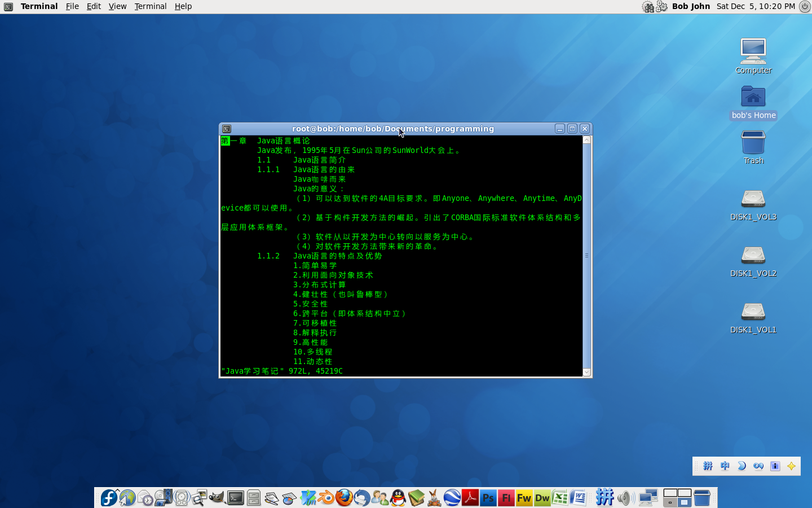
Task: Launch Google Earth from the dock
Action: [452, 498]
